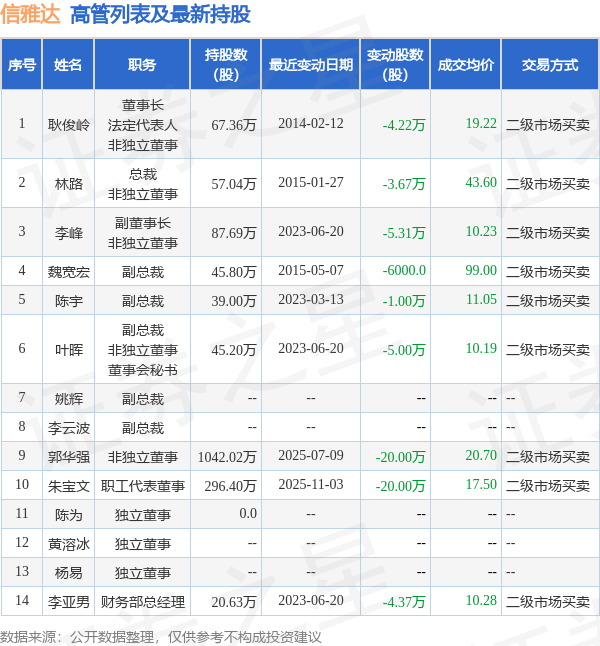The image size is (600, 646).
Task: Click the average price 10.28
Action: pyautogui.click(x=481, y=600)
